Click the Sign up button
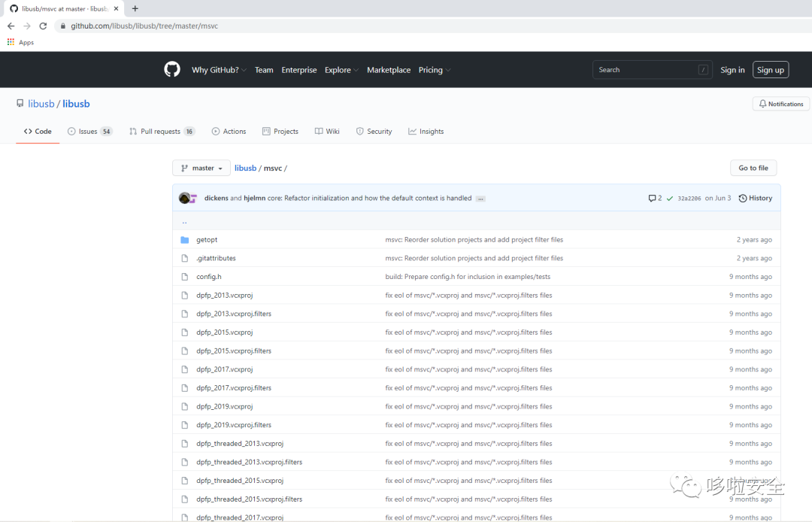This screenshot has height=522, width=812. [770, 70]
